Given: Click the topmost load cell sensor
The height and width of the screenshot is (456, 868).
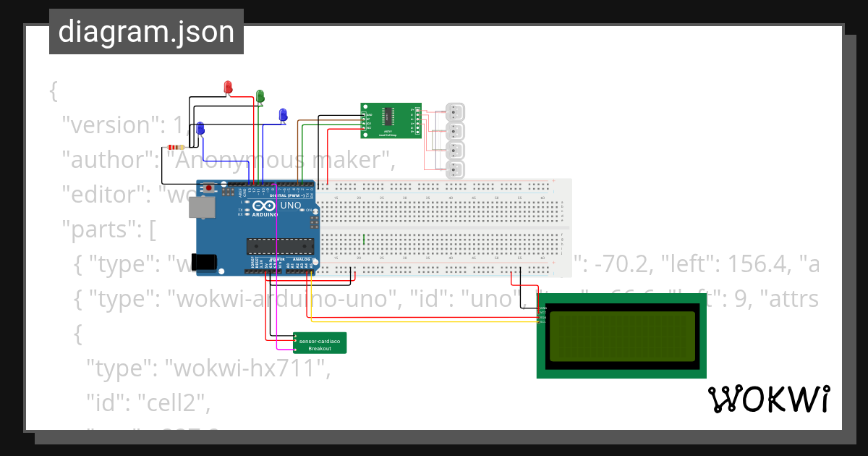Looking at the screenshot, I should [456, 112].
